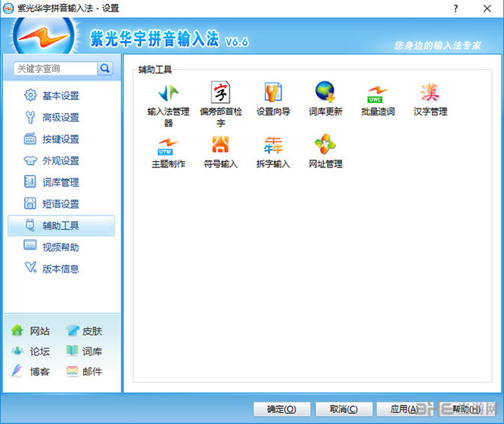
Task: Open the 网站 home link
Action: [30, 331]
